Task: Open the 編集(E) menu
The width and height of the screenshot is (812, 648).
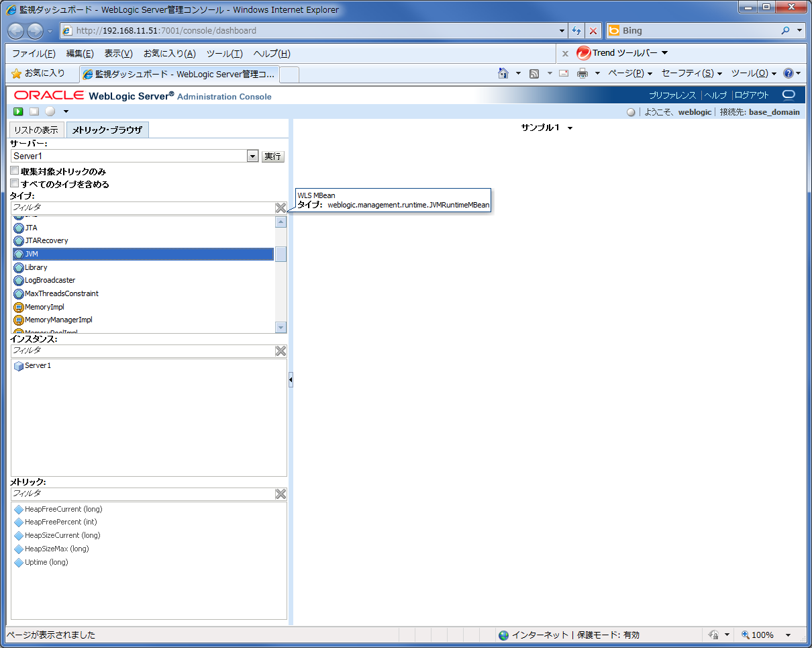Action: [x=80, y=54]
